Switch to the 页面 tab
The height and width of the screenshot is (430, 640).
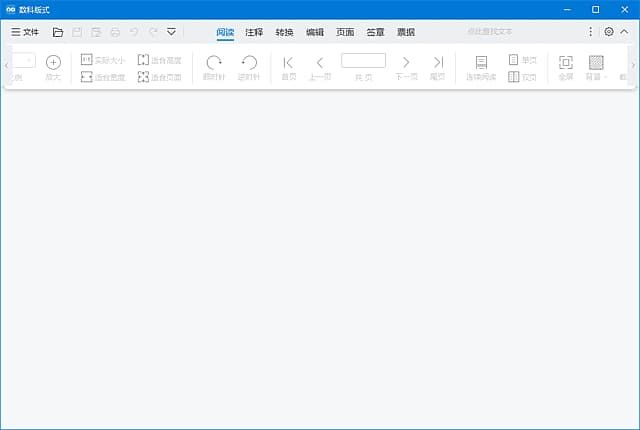tap(345, 32)
